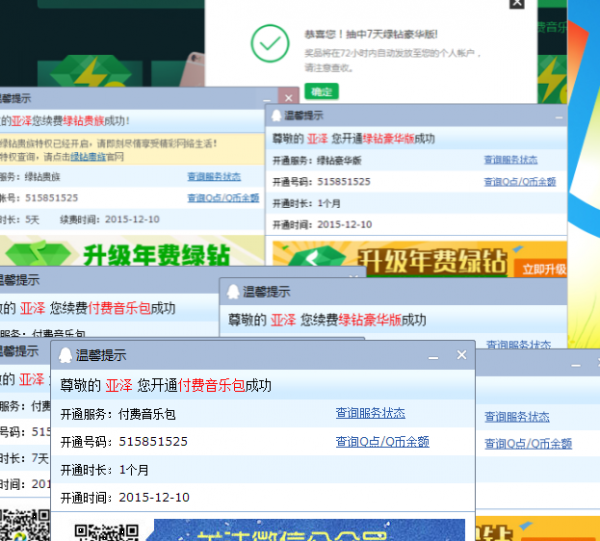Click the orange 立即升级 button on the banner
This screenshot has height=541, width=600.
[x=543, y=269]
